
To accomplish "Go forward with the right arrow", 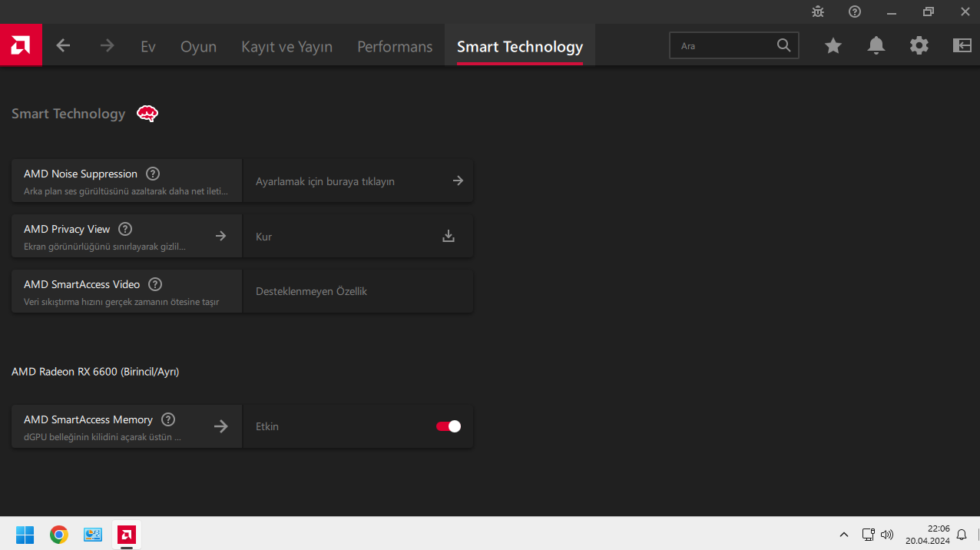I will coord(107,46).
